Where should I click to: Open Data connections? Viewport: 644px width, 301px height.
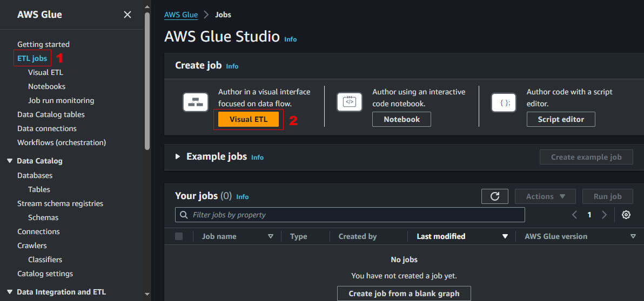pos(47,128)
